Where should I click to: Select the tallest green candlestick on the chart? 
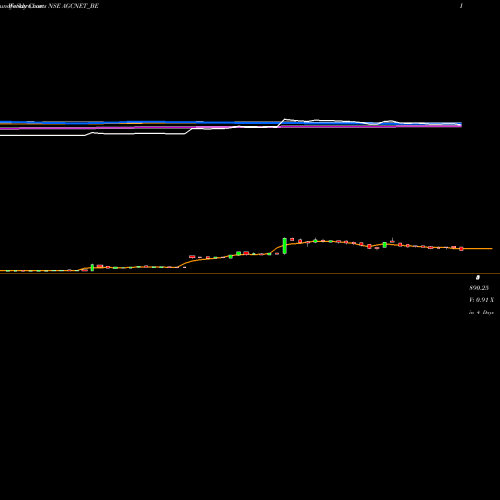(x=285, y=246)
